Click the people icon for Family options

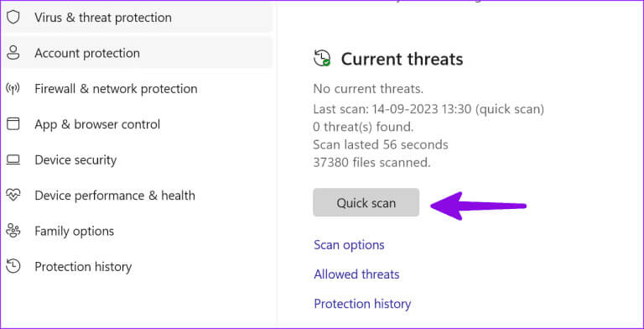(x=13, y=231)
